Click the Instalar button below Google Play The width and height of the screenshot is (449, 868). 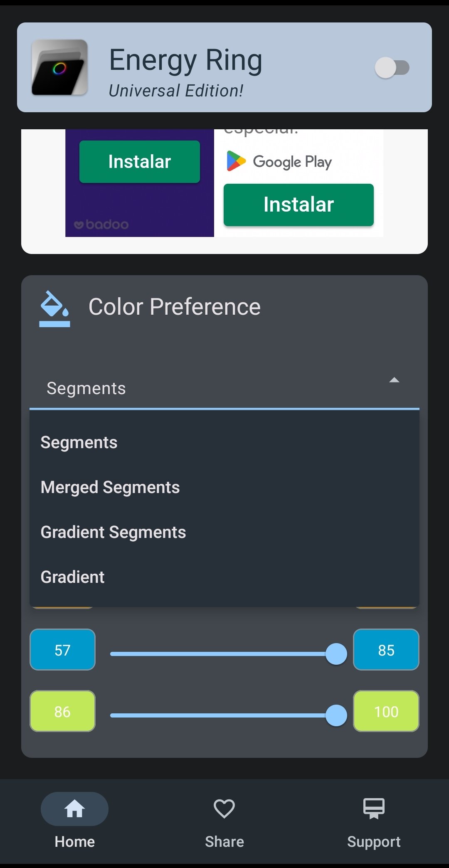(x=299, y=205)
